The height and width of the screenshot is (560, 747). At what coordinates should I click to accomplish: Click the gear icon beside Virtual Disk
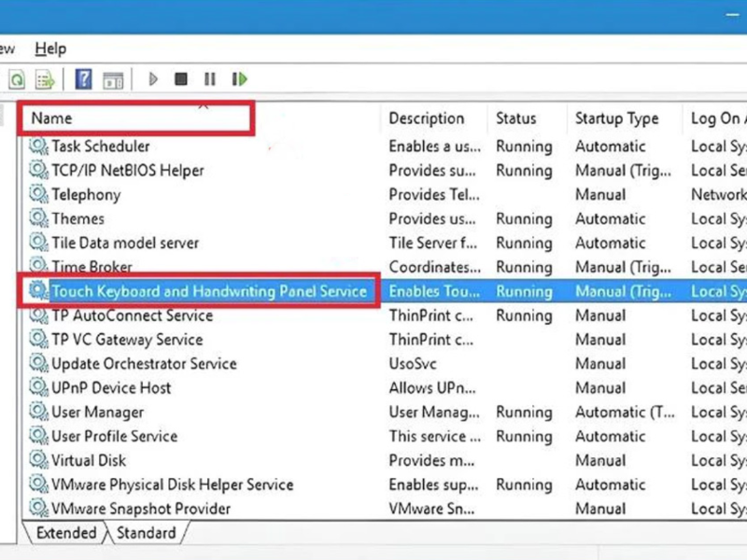point(38,460)
